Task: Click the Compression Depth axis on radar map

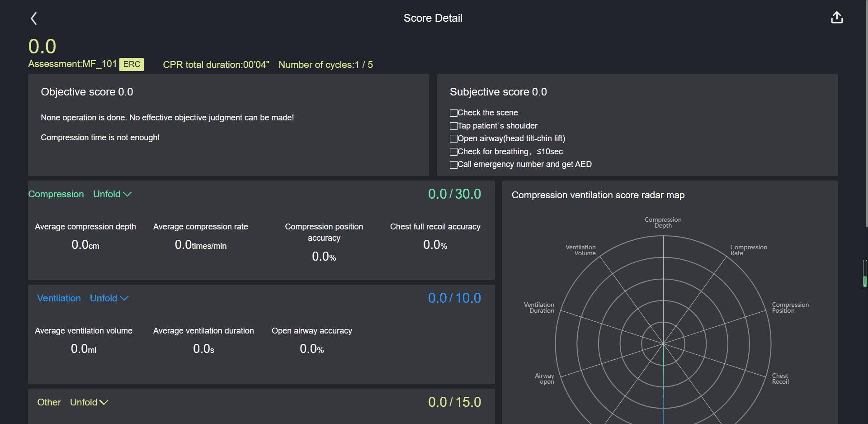Action: (663, 222)
